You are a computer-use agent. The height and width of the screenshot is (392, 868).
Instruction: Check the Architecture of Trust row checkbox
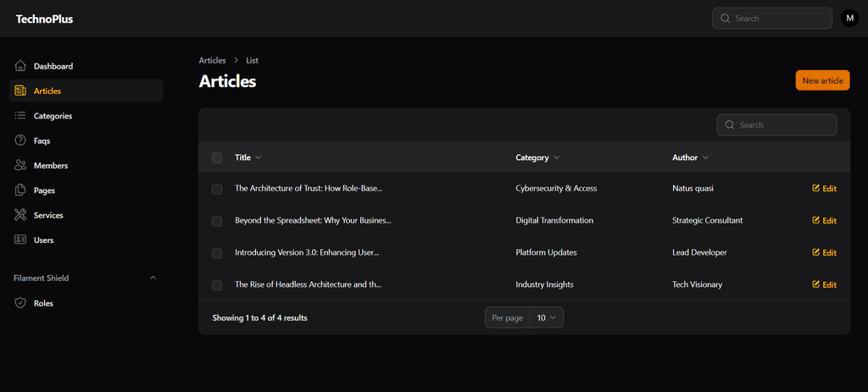point(217,189)
